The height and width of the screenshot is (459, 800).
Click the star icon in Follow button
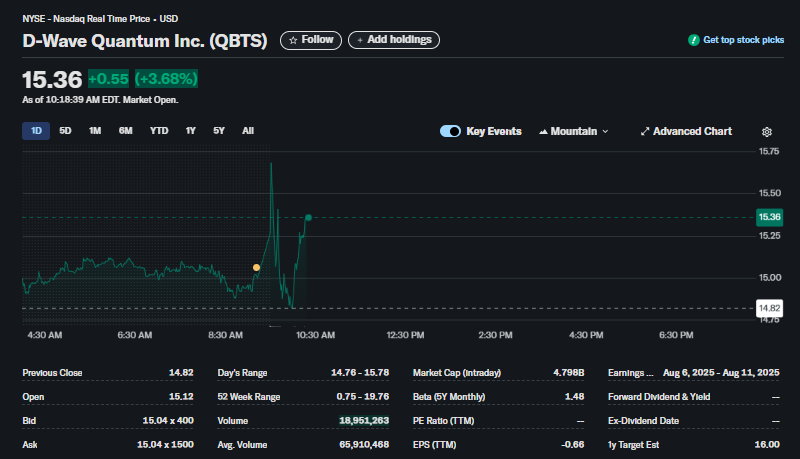293,40
